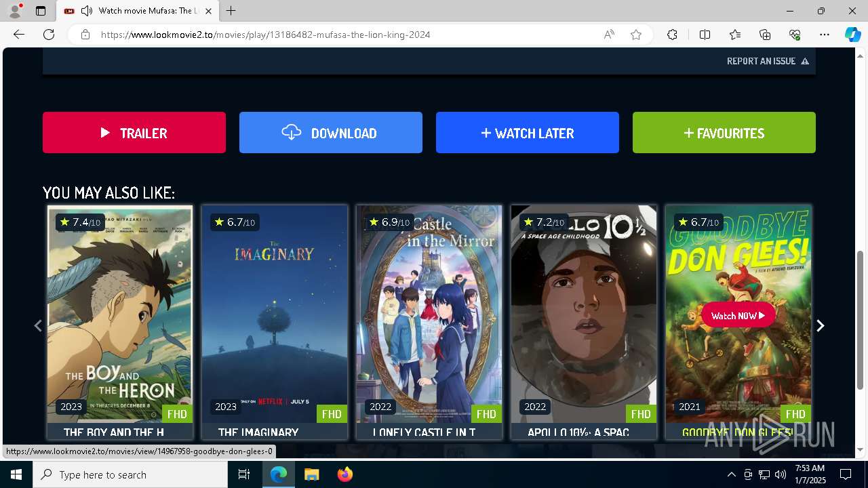The width and height of the screenshot is (868, 488).
Task: Click GOODBYE DON GLEES title link
Action: pos(738,432)
